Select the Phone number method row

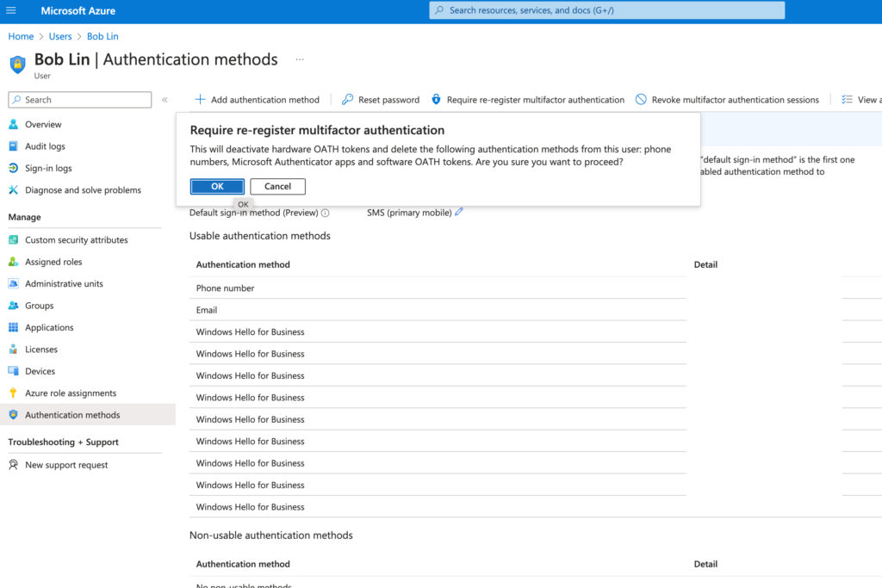pos(438,288)
